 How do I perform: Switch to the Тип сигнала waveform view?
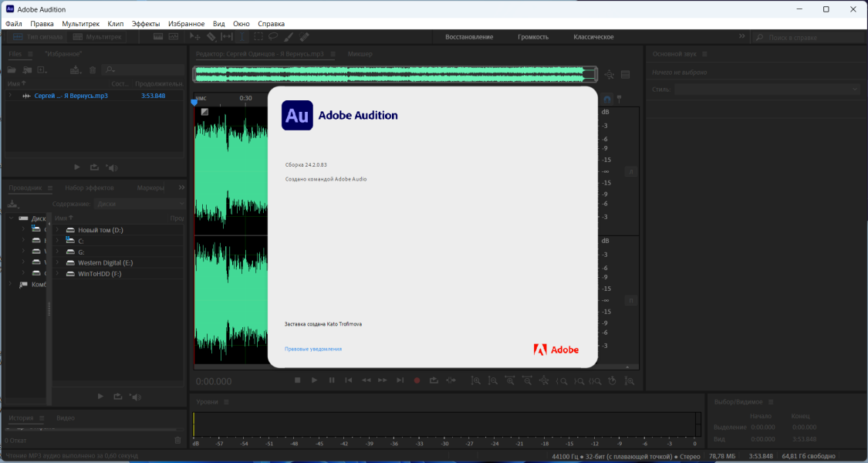point(39,36)
